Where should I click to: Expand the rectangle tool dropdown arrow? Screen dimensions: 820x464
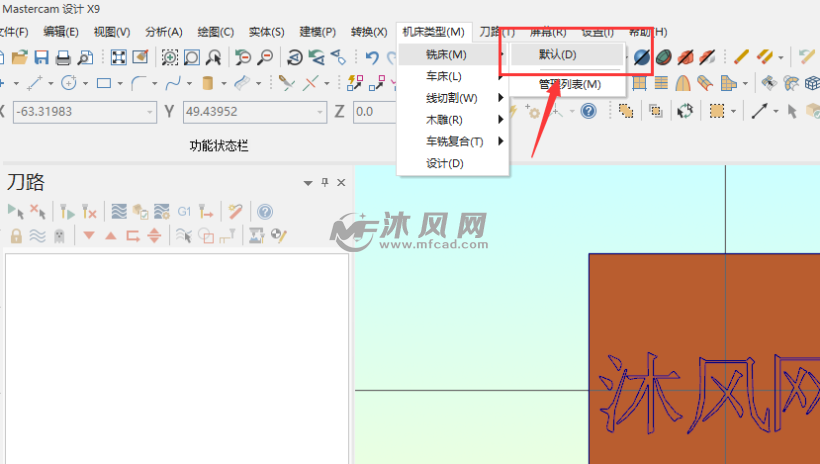pyautogui.click(x=120, y=83)
